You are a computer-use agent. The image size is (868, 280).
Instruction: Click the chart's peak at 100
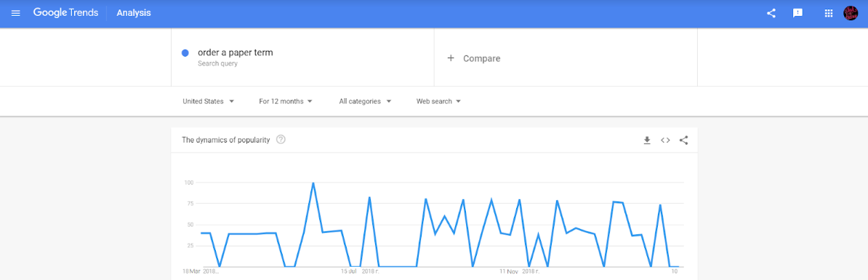click(313, 183)
